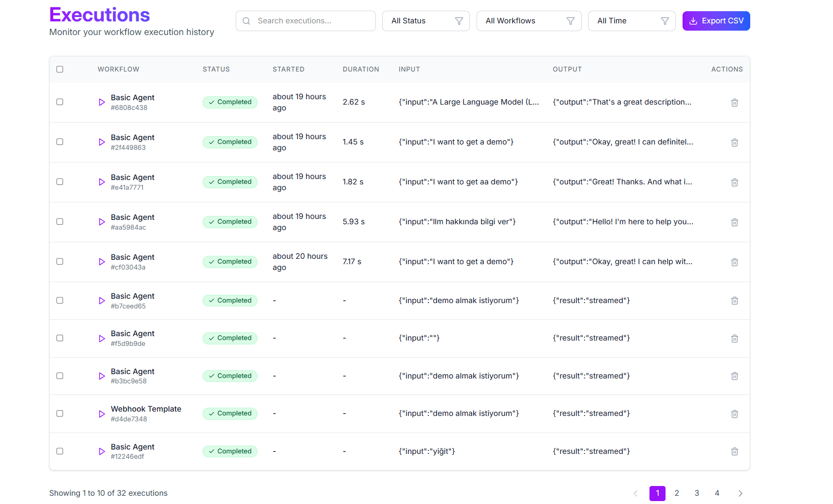
Task: Run the Basic Agent execution #6808c438
Action: click(x=101, y=103)
